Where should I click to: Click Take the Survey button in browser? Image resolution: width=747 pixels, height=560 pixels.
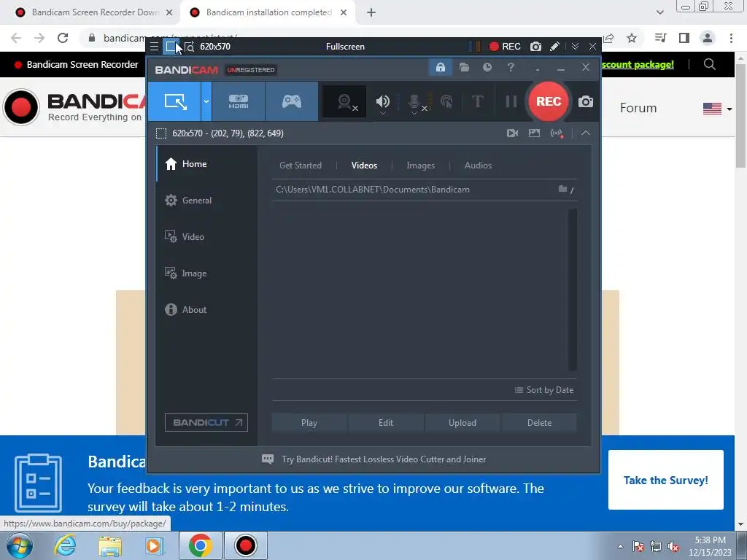(665, 480)
